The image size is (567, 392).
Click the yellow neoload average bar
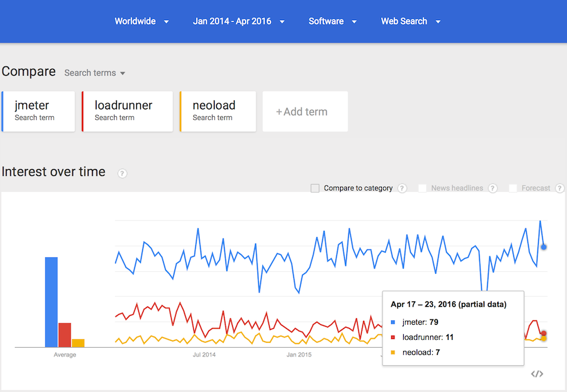[78, 343]
